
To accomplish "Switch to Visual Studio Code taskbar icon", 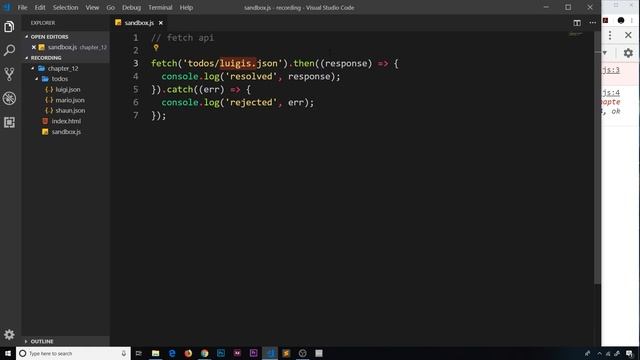I will (270, 353).
